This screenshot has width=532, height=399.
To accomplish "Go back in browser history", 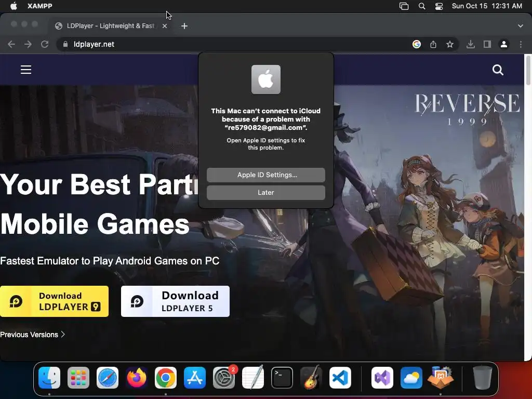I will pyautogui.click(x=11, y=44).
